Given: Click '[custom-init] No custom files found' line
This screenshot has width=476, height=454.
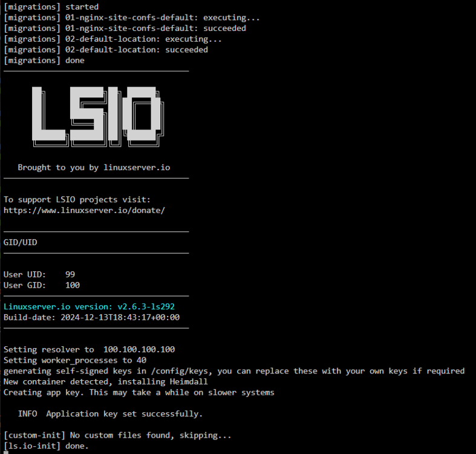Looking at the screenshot, I should pyautogui.click(x=117, y=435).
